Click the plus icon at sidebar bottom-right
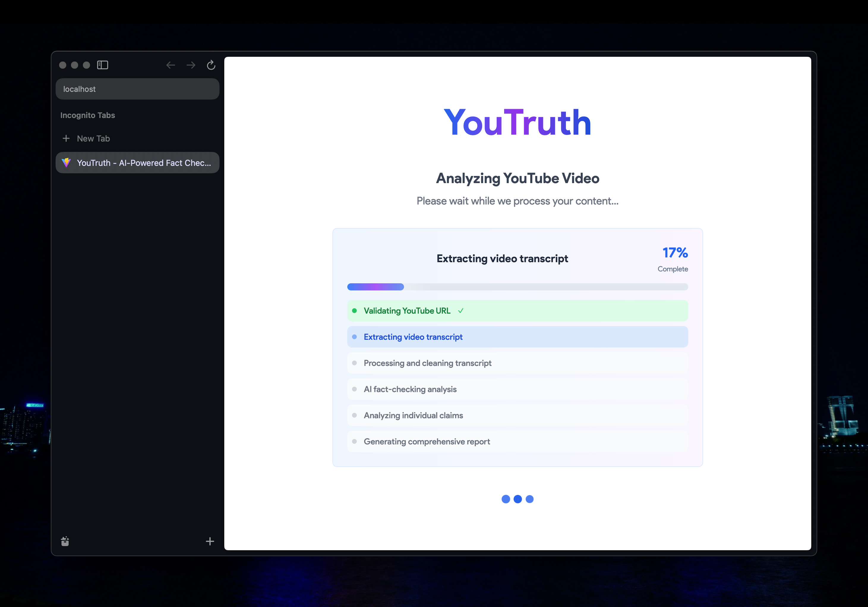Image resolution: width=868 pixels, height=607 pixels. (210, 541)
